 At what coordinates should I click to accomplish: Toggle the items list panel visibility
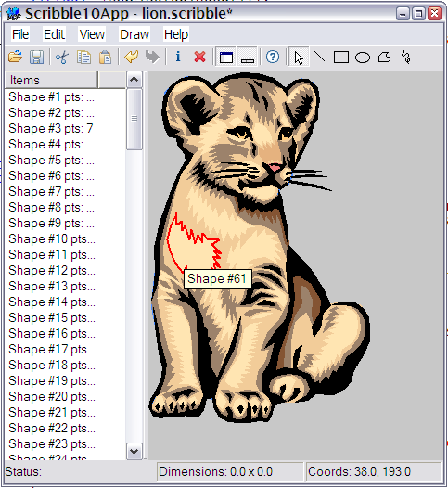[x=226, y=57]
